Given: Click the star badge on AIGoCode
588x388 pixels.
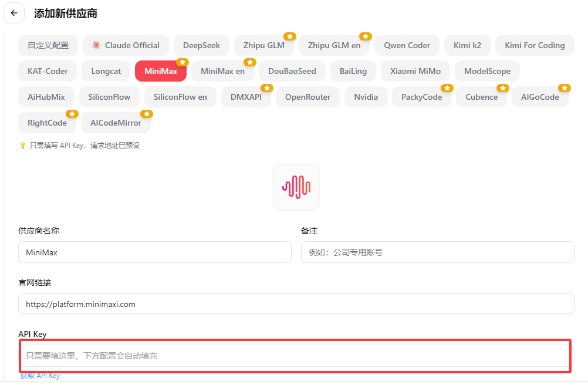Looking at the screenshot, I should point(565,88).
